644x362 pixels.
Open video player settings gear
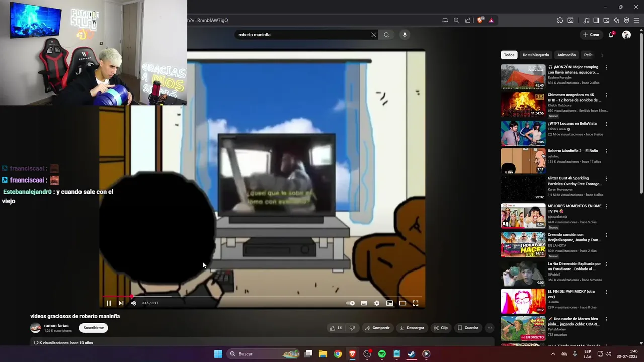click(x=377, y=303)
